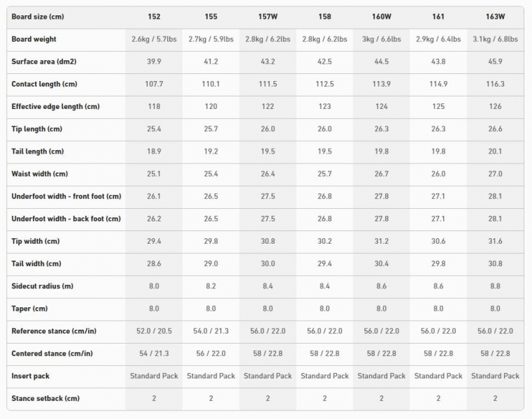
Task: Click the 157W board size column header
Action: click(x=268, y=17)
